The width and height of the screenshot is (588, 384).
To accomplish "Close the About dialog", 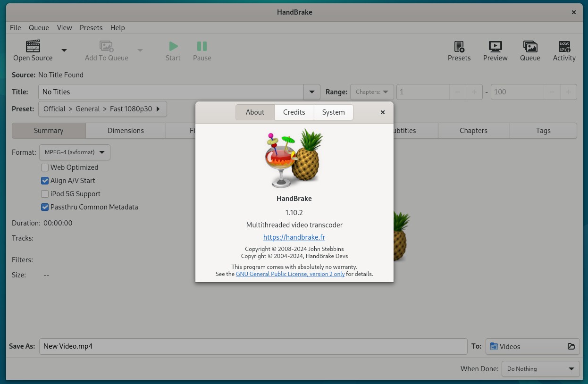I will click(x=383, y=112).
